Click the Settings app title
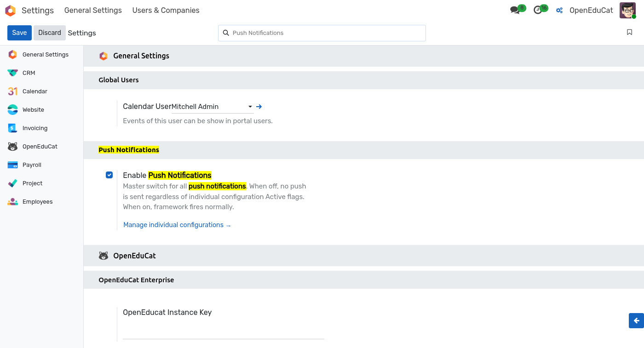 click(38, 10)
